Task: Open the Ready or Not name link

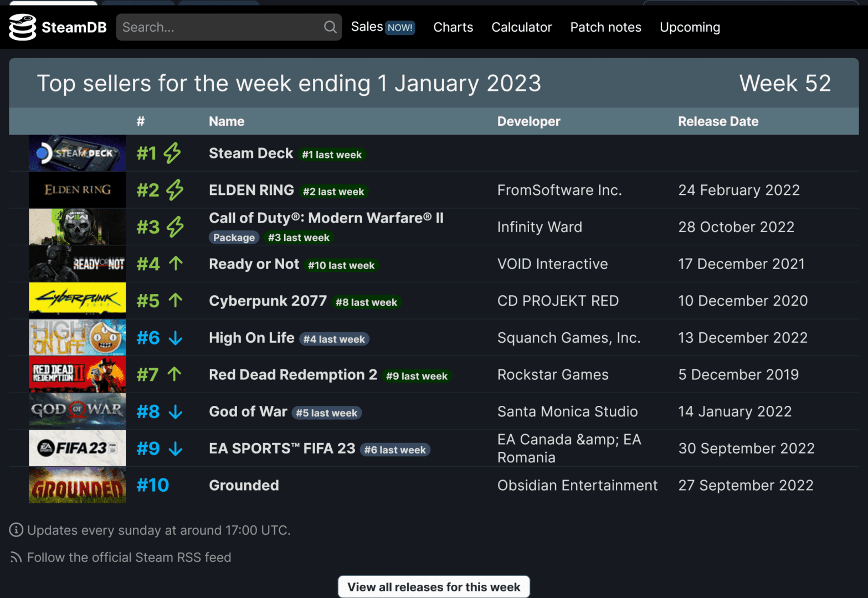Action: 254,264
